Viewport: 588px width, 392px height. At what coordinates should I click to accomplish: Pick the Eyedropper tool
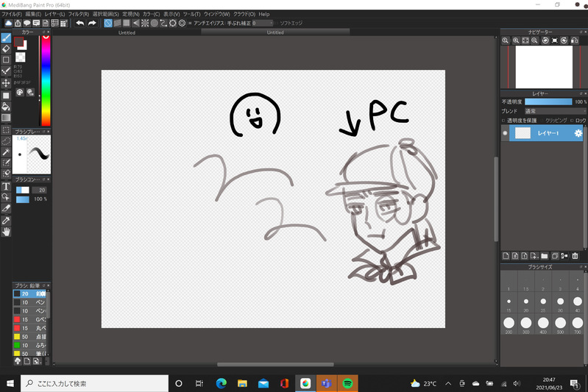click(6, 221)
